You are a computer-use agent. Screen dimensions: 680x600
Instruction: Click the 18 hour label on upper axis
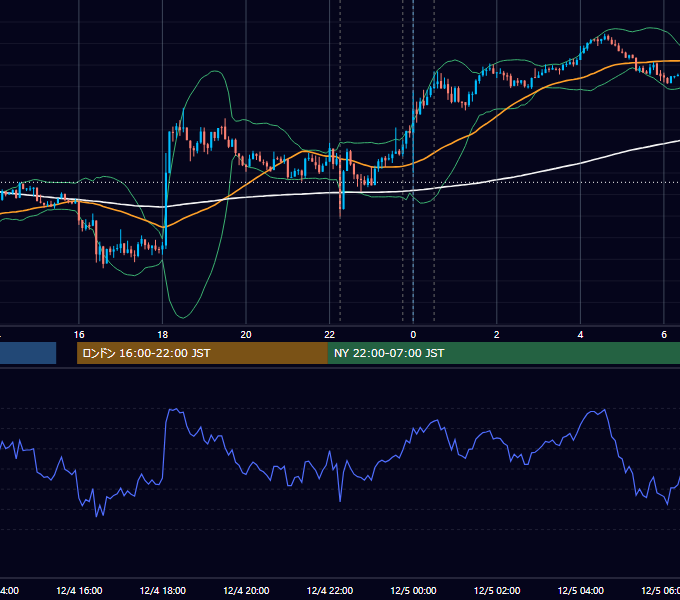pyautogui.click(x=163, y=335)
